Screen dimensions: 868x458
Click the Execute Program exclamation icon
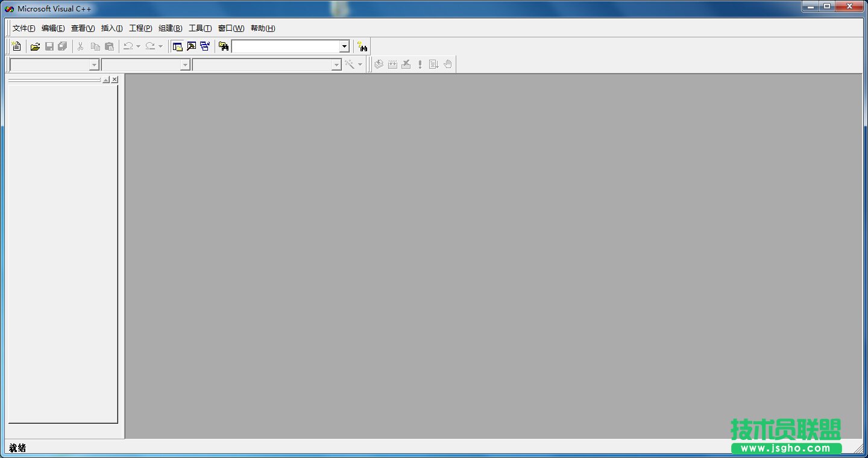420,64
